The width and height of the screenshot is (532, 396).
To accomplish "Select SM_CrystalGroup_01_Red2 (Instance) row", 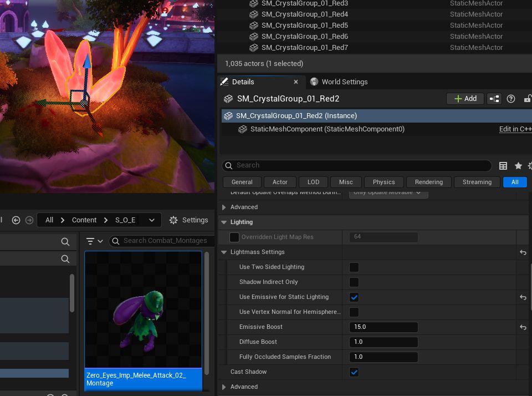I will [x=377, y=116].
